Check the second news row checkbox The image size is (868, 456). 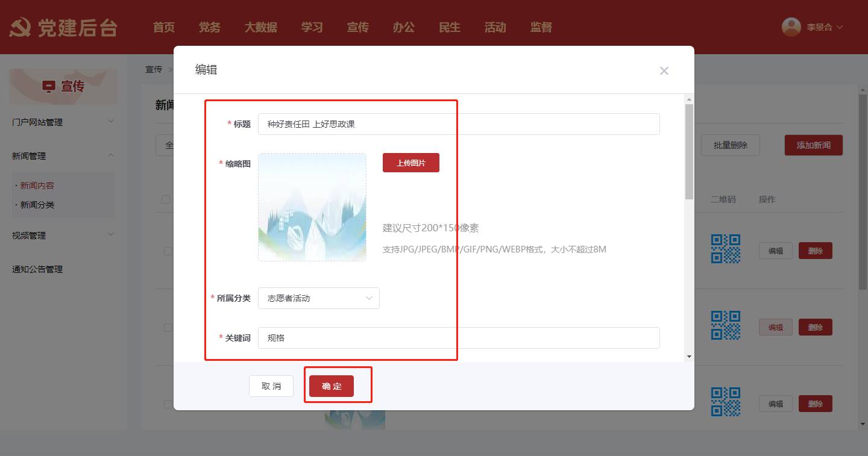pyautogui.click(x=168, y=328)
